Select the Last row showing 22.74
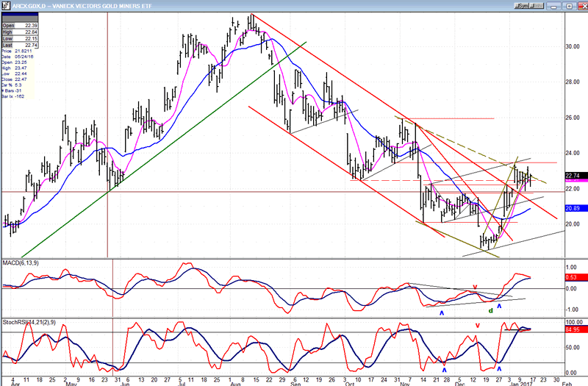Screen dimensions: 588x386 pyautogui.click(x=20, y=46)
